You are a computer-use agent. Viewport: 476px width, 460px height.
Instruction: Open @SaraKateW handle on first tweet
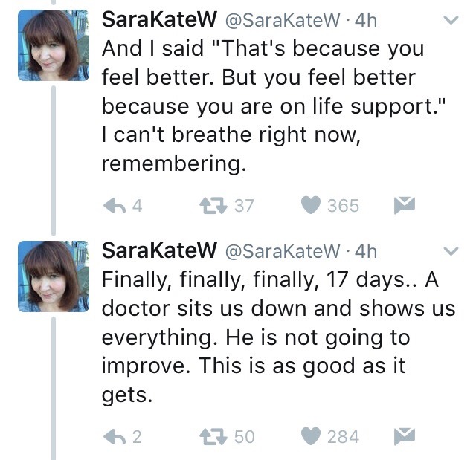click(281, 21)
